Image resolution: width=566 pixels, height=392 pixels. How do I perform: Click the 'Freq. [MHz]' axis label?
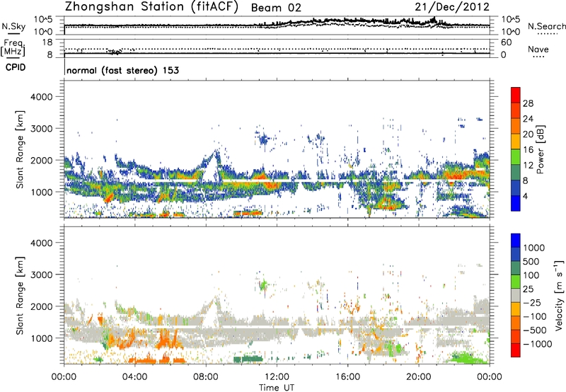tap(13, 48)
